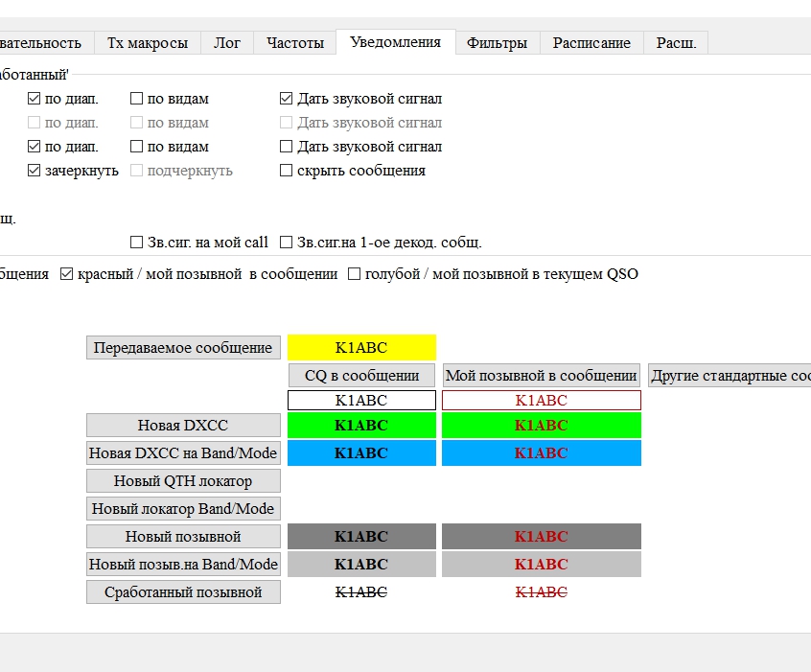The image size is (811, 672).
Task: Click the Новый QTH локатор button
Action: [183, 480]
